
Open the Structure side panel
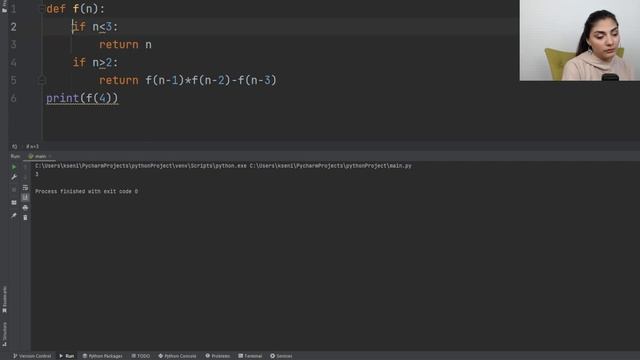(4, 334)
